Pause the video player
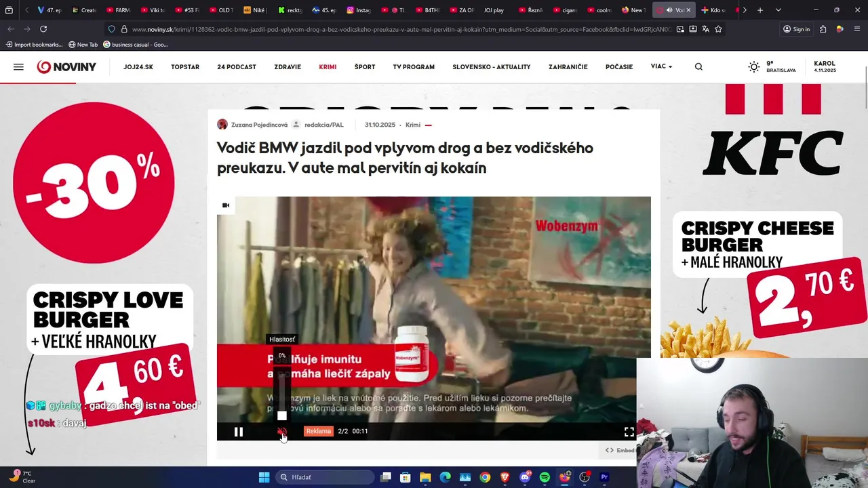 click(239, 432)
